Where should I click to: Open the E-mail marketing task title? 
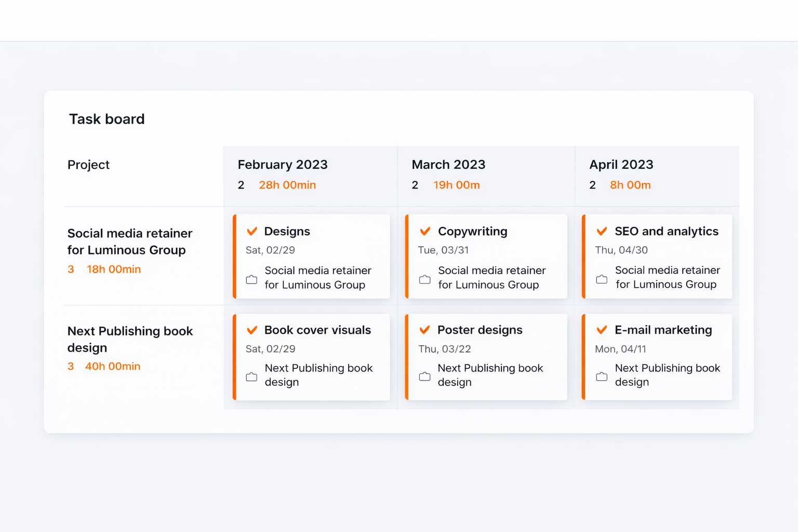(663, 330)
